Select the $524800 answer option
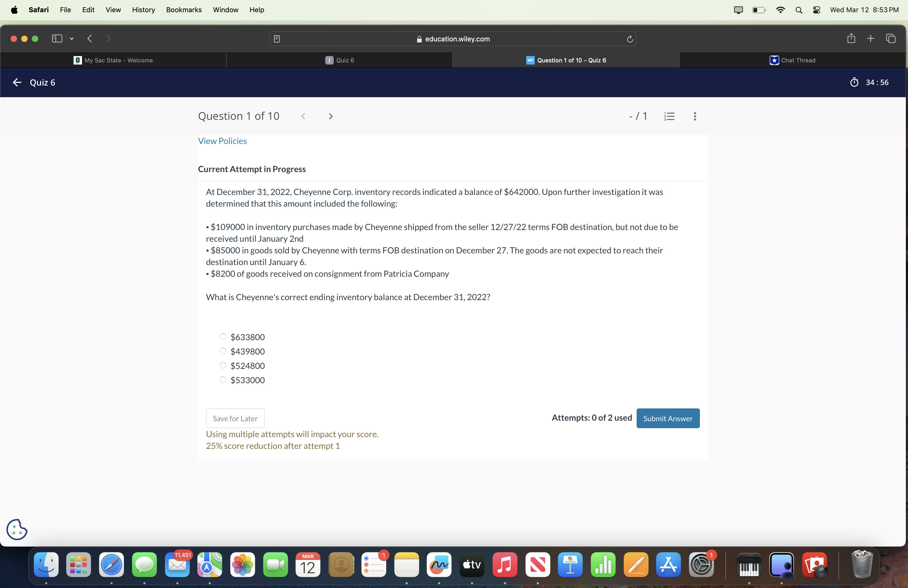The width and height of the screenshot is (908, 588). 223,365
